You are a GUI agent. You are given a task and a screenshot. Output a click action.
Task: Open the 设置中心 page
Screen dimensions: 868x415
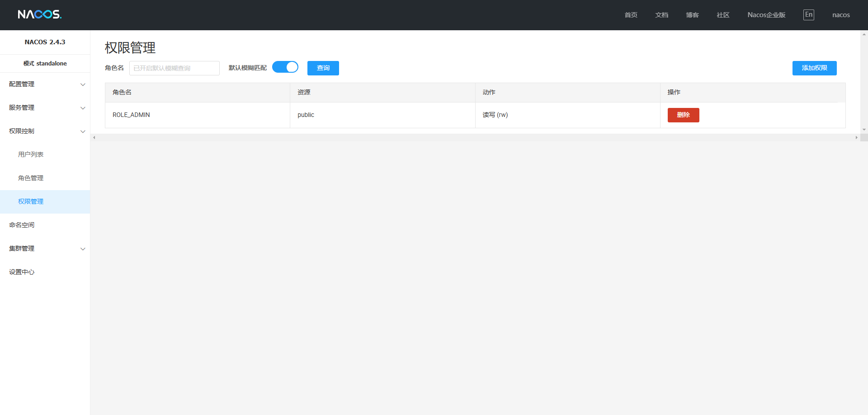pos(45,272)
